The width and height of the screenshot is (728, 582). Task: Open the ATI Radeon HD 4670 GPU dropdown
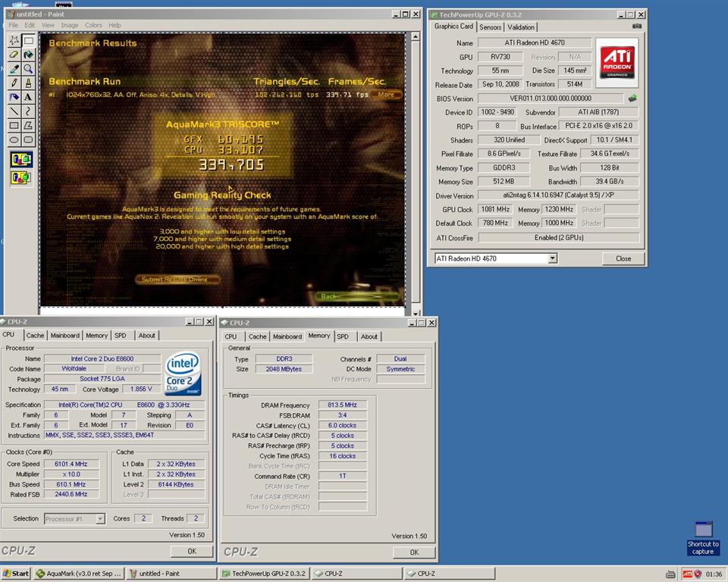(552, 258)
